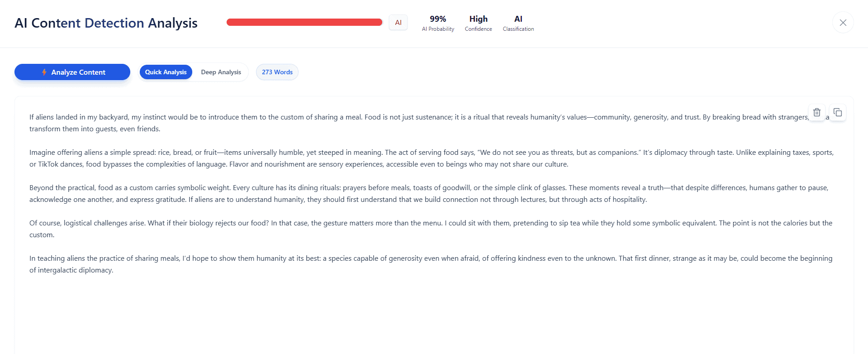
Task: Click the AI label badge beside the bar
Action: click(398, 23)
